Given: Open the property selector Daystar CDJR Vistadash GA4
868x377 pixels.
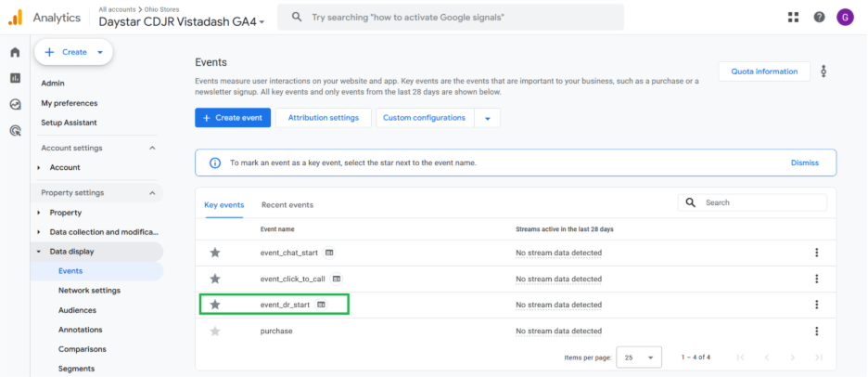Looking at the screenshot, I should pos(182,22).
